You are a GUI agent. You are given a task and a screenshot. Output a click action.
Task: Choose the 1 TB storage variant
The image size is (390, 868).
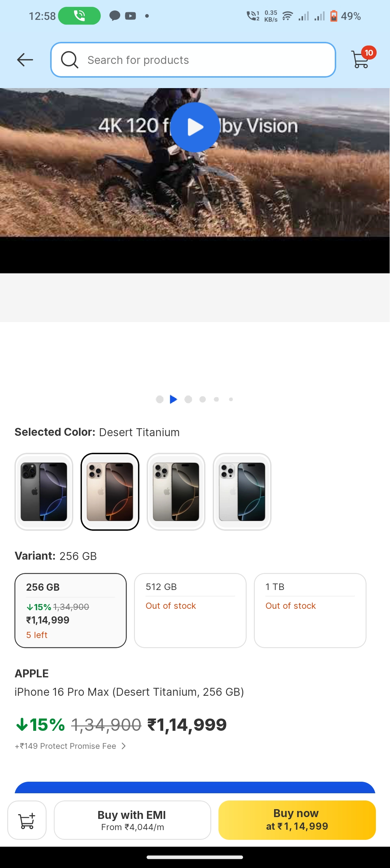[x=310, y=610]
